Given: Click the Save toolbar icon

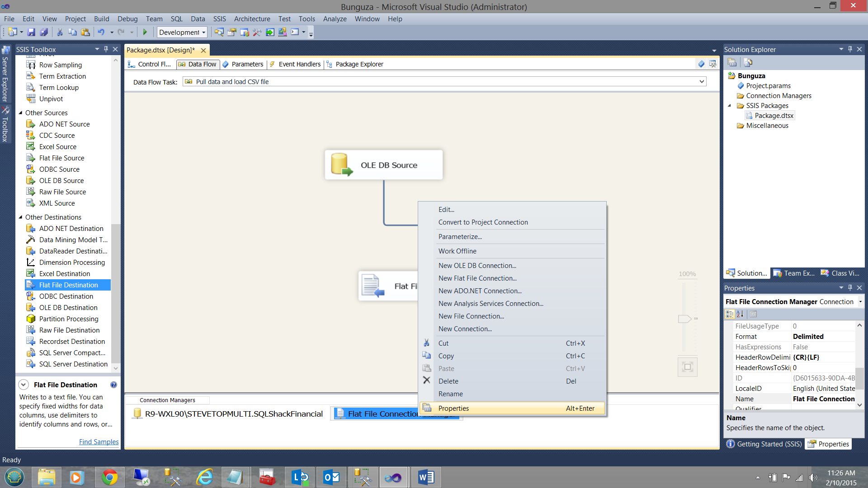Looking at the screenshot, I should click(x=31, y=32).
